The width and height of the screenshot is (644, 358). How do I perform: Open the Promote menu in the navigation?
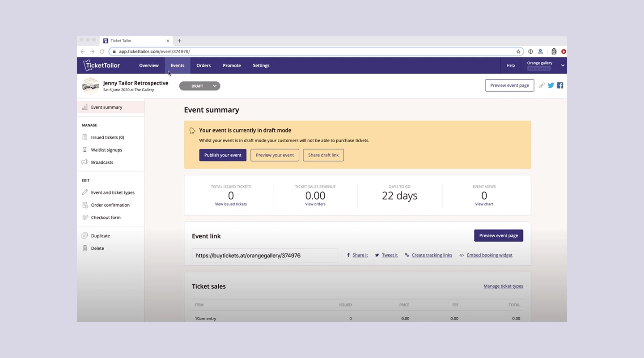[232, 65]
